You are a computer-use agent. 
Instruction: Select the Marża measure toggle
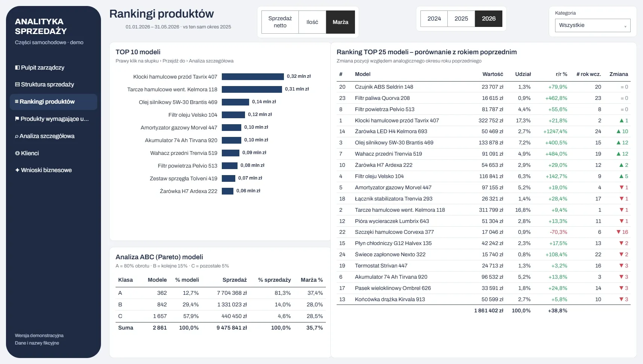pos(340,22)
